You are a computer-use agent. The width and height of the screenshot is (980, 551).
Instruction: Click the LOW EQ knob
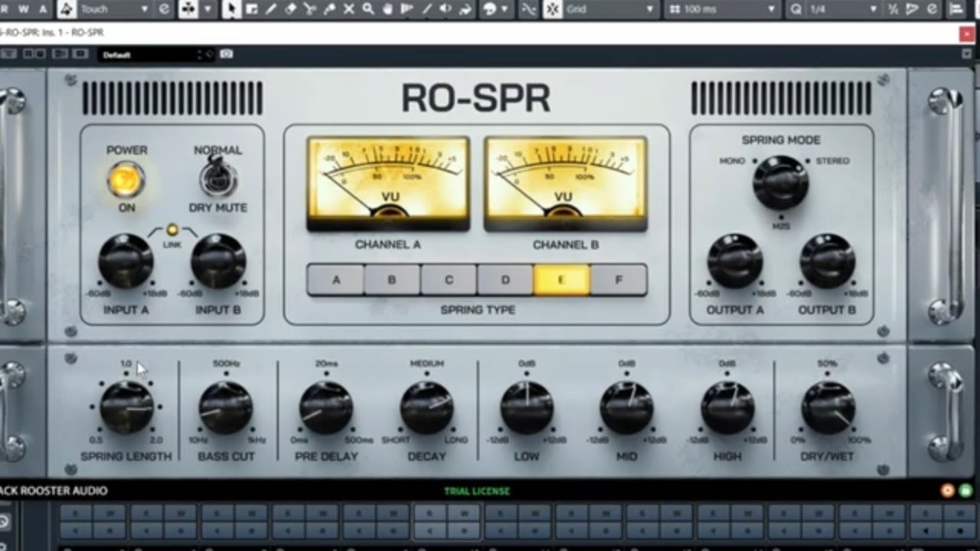point(527,407)
